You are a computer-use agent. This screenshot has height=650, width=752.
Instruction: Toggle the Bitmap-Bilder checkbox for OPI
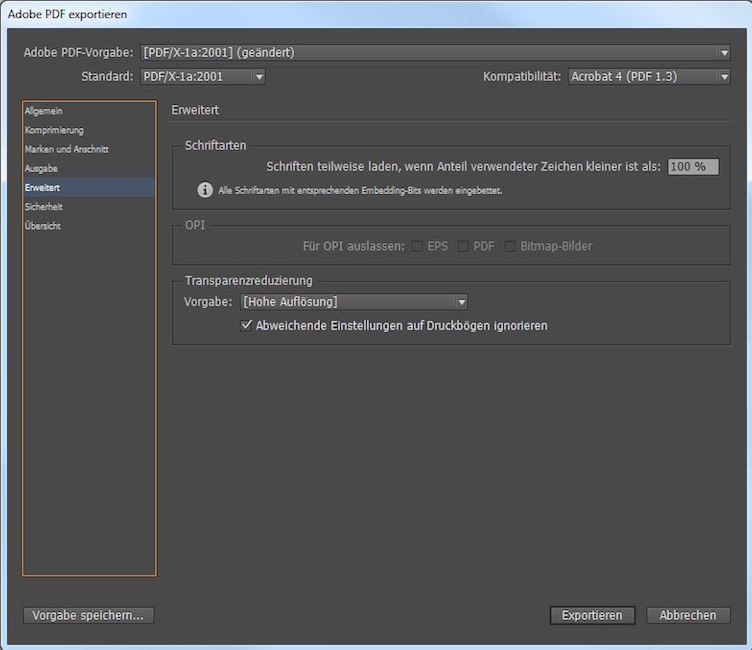[x=510, y=246]
